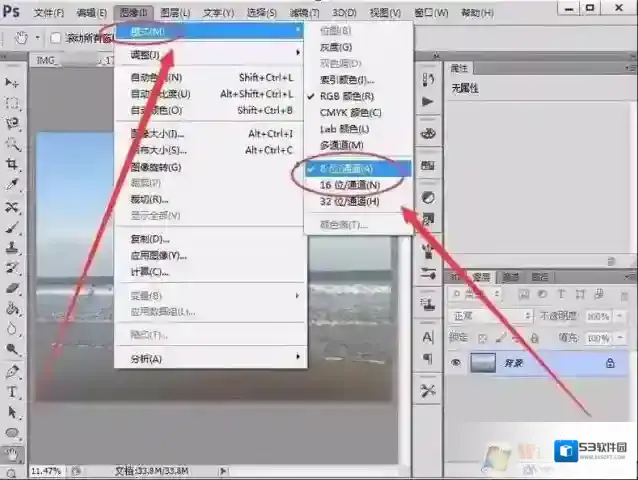Select the Pen tool
Image resolution: width=638 pixels, height=480 pixels.
(x=13, y=371)
